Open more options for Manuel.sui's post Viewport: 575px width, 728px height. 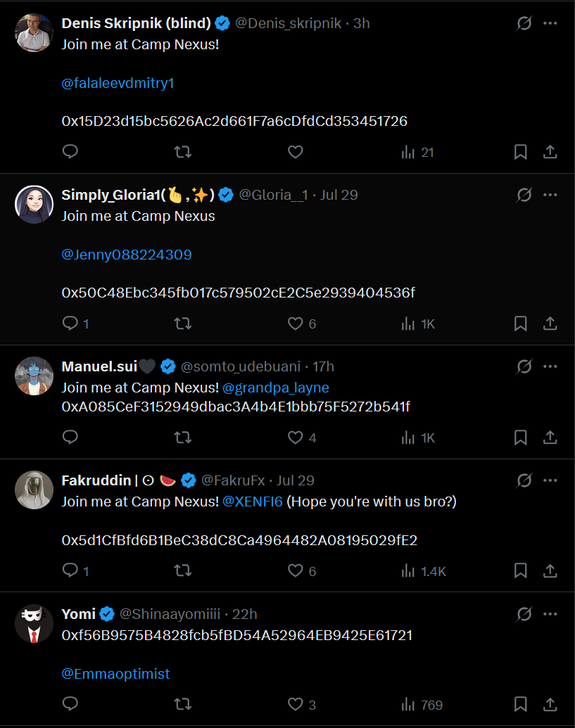click(550, 366)
